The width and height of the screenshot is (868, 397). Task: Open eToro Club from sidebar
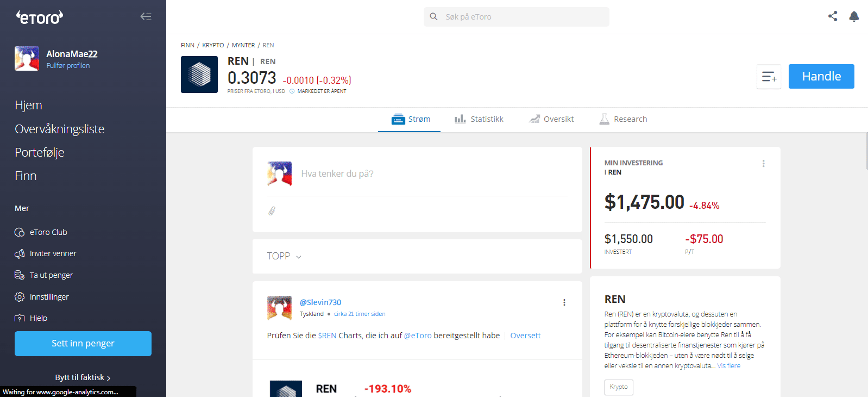(48, 232)
